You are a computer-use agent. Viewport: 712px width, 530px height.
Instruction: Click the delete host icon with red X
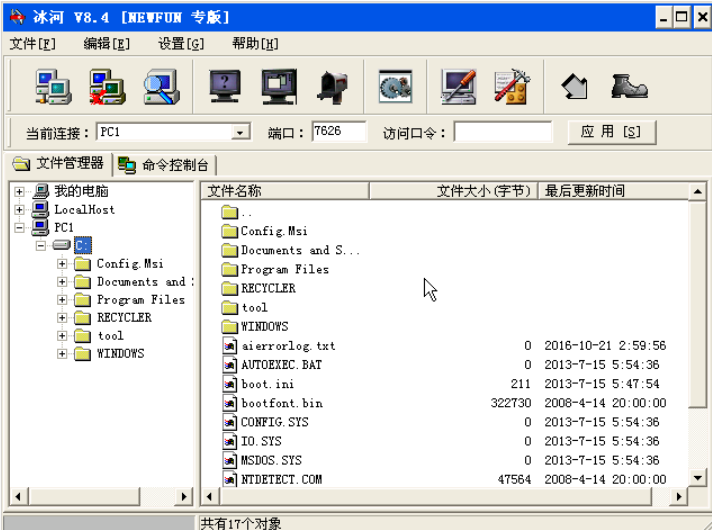[x=107, y=87]
